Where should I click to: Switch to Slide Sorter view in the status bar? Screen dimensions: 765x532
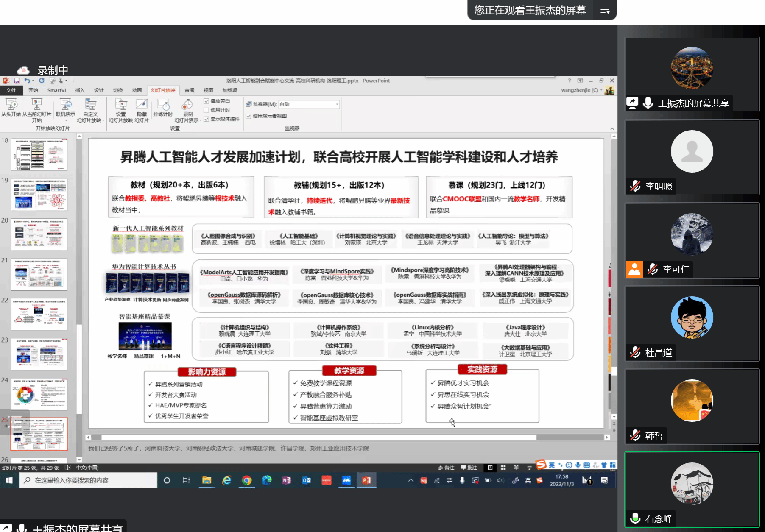[503, 468]
